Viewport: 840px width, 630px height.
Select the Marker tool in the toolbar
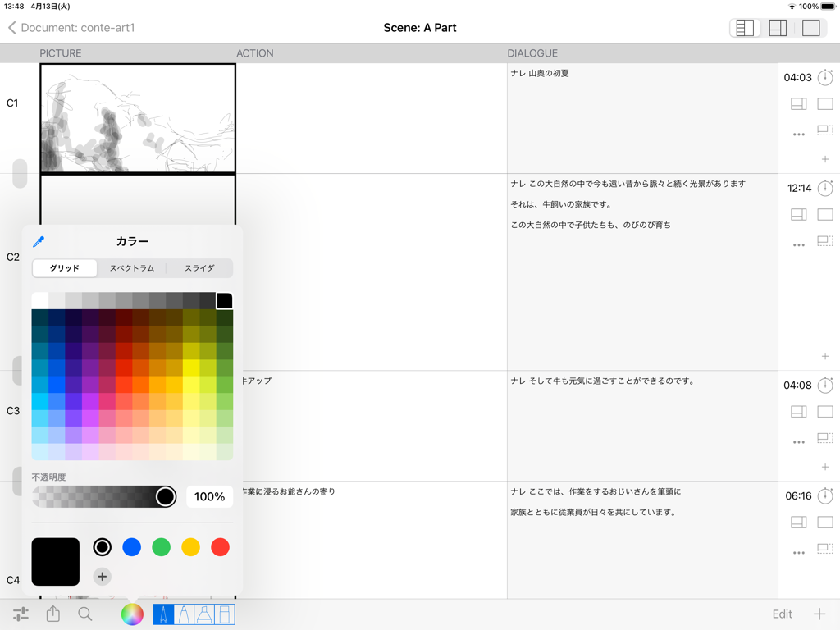tap(184, 614)
